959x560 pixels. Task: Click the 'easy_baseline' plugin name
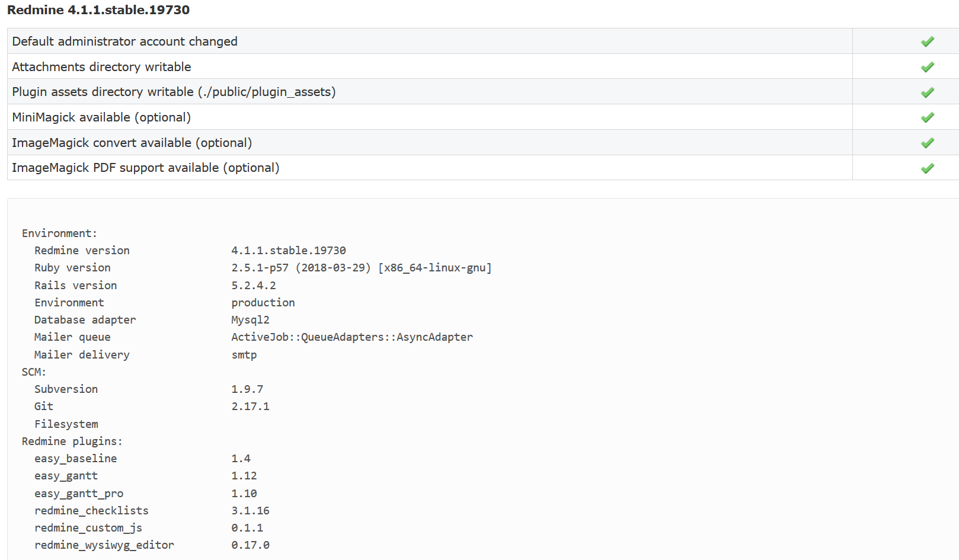click(x=75, y=459)
